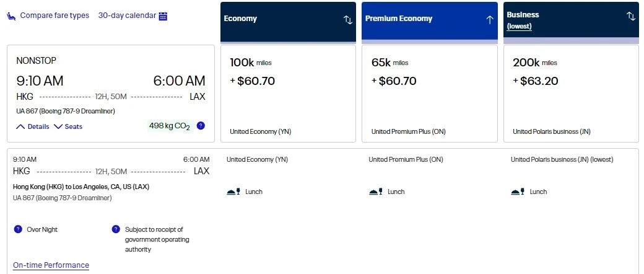Click the CO2 emissions info question mark
This screenshot has height=274, width=644.
[201, 126]
